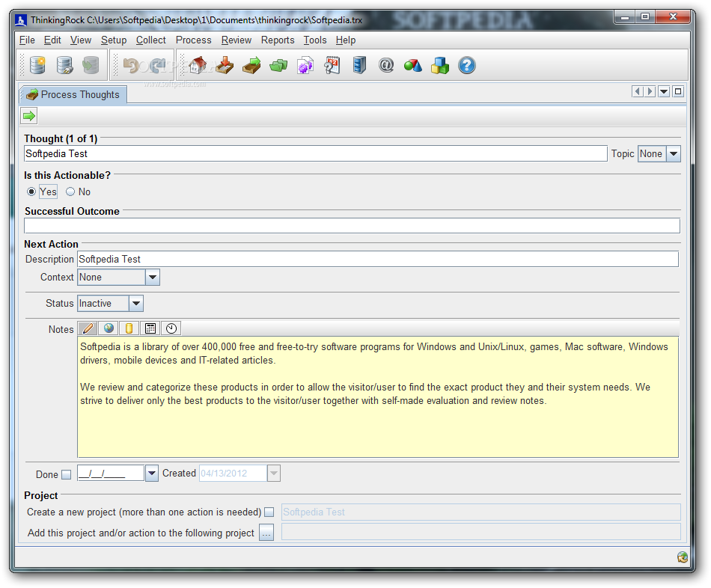Click the yellow cylinder Notes button
The image size is (711, 588).
(x=129, y=328)
